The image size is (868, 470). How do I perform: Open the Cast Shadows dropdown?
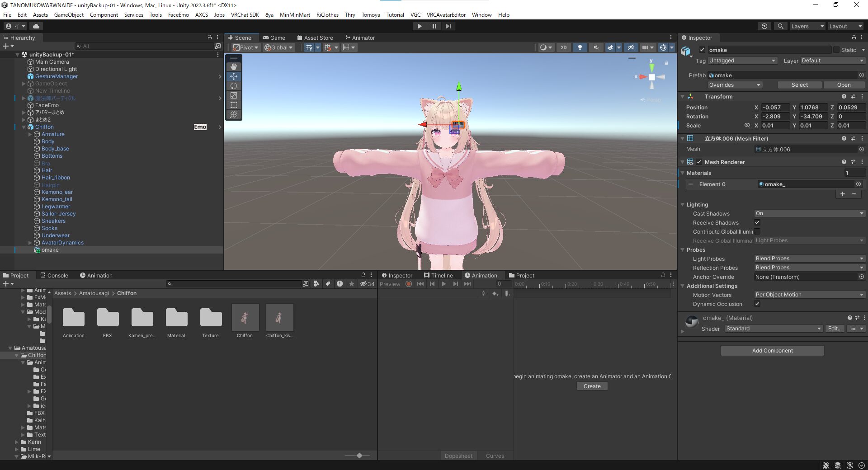pyautogui.click(x=809, y=213)
